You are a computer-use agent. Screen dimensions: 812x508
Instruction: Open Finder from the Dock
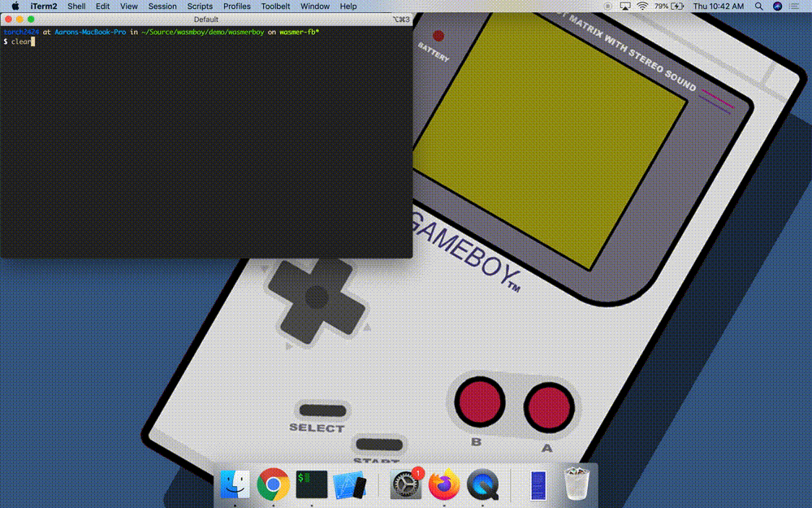[235, 484]
